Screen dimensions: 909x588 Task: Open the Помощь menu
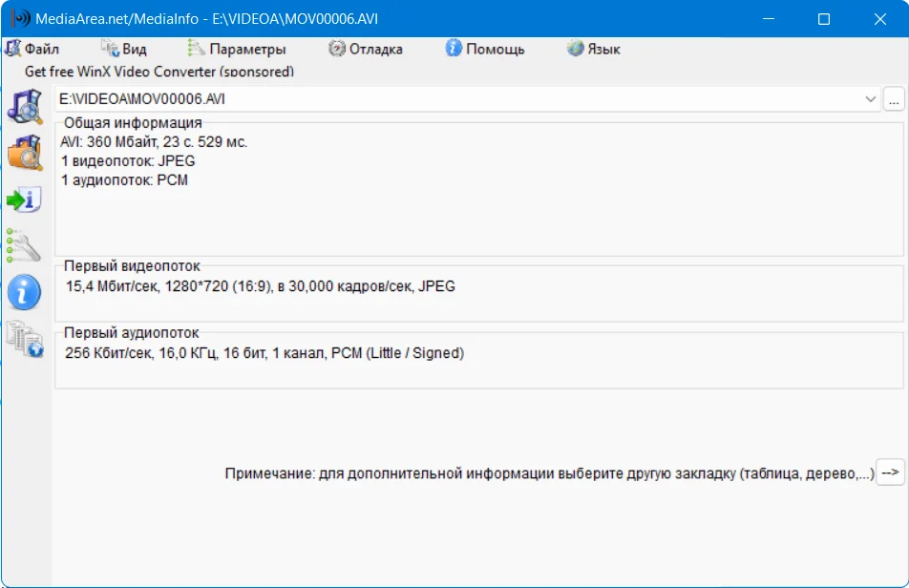[x=485, y=49]
